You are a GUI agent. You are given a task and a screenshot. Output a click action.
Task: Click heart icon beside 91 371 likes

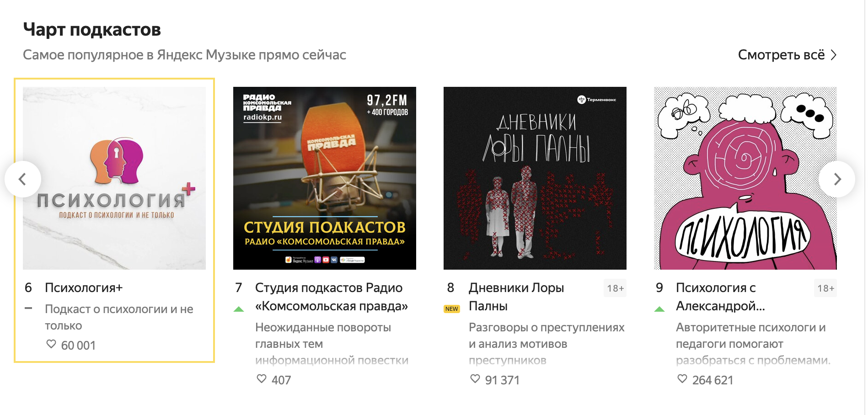point(475,379)
